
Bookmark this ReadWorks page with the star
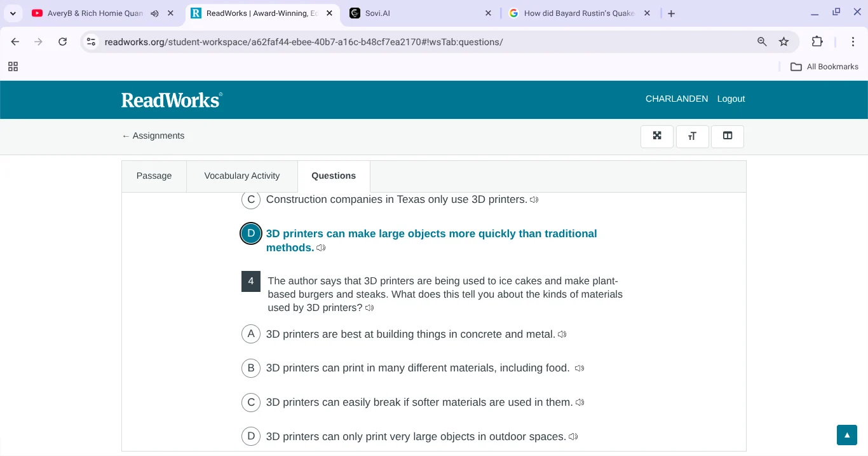(784, 41)
